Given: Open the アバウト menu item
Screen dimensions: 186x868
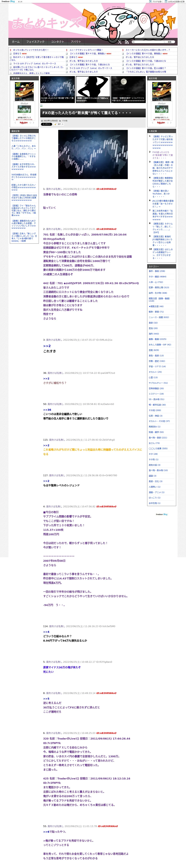Looking at the screenshot, I should (x=76, y=42).
